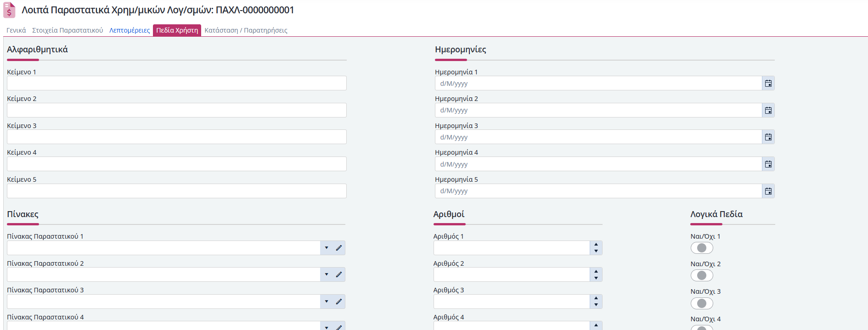
Task: Click the Πίνακας Παραστατικού 1 combo field
Action: (x=163, y=248)
